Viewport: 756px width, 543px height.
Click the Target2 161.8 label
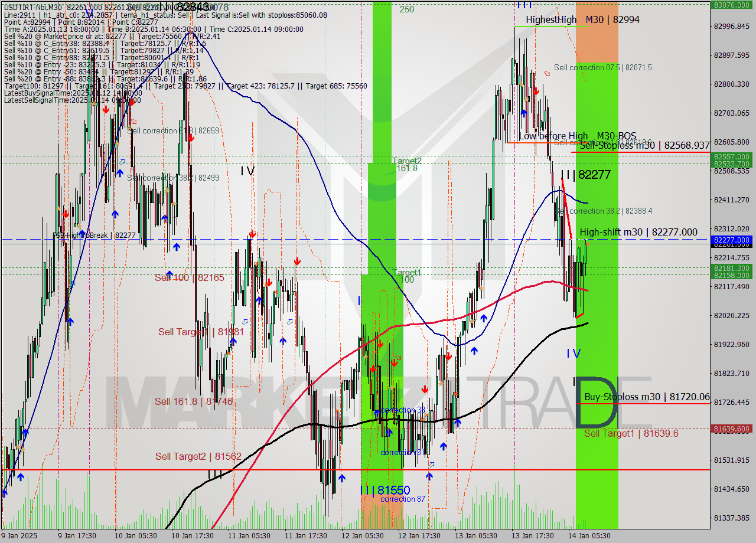(x=407, y=164)
